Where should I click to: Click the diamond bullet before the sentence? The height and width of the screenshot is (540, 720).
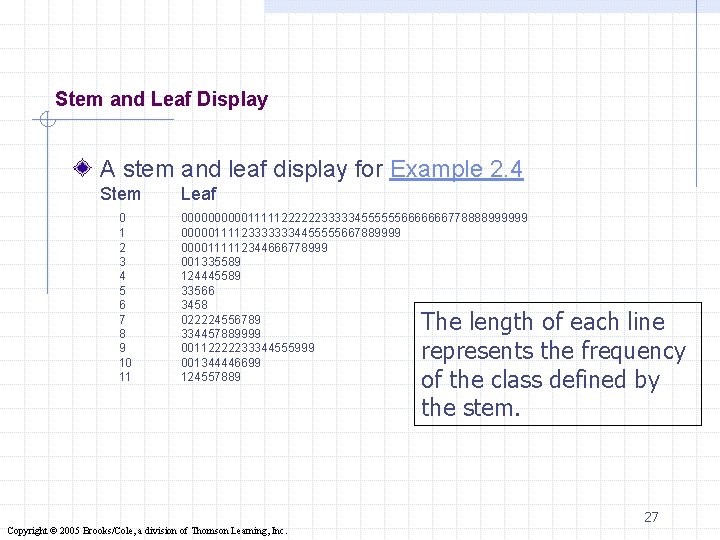click(x=83, y=168)
